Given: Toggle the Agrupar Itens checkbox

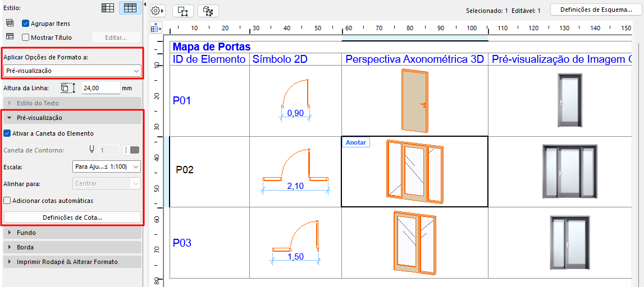Looking at the screenshot, I should pos(25,24).
